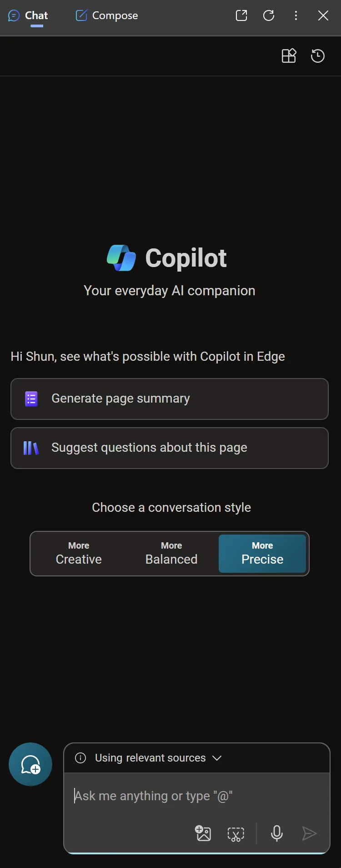Click Suggest questions about this page
Image resolution: width=341 pixels, height=868 pixels.
[x=170, y=448]
